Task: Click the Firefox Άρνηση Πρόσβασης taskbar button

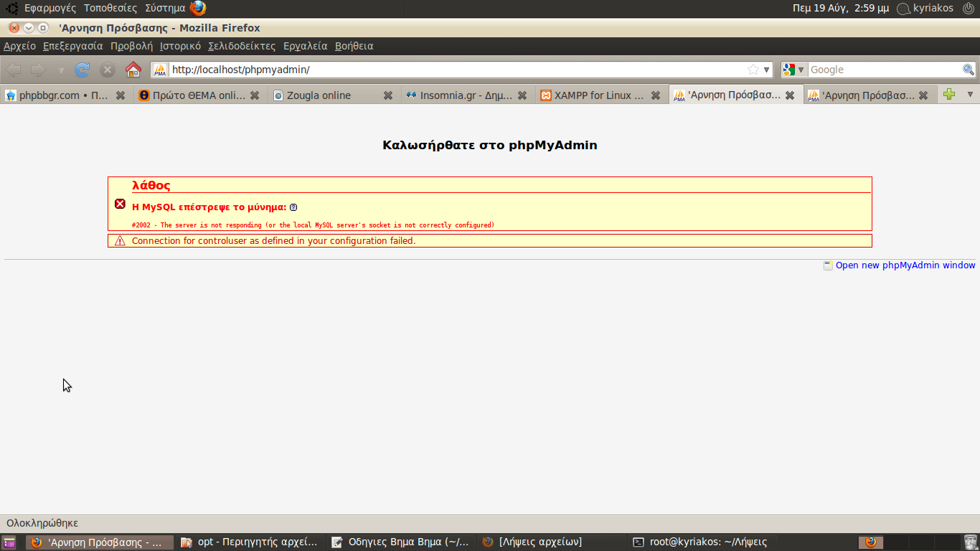Action: click(x=99, y=542)
